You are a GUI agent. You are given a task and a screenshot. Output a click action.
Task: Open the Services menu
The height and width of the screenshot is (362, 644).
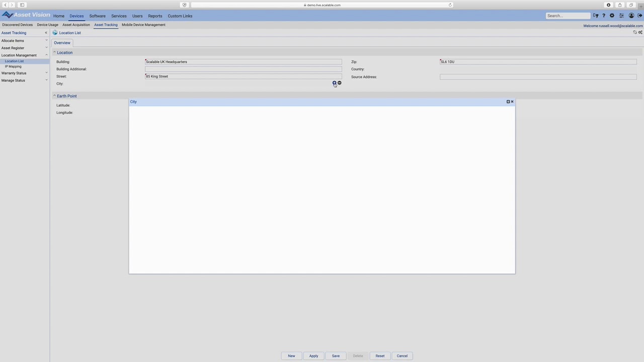point(119,16)
